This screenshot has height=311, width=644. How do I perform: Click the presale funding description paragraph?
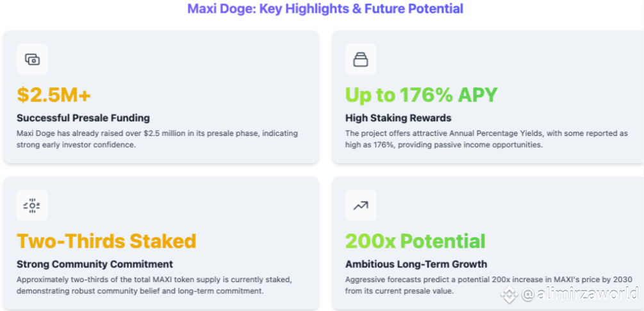(157, 139)
